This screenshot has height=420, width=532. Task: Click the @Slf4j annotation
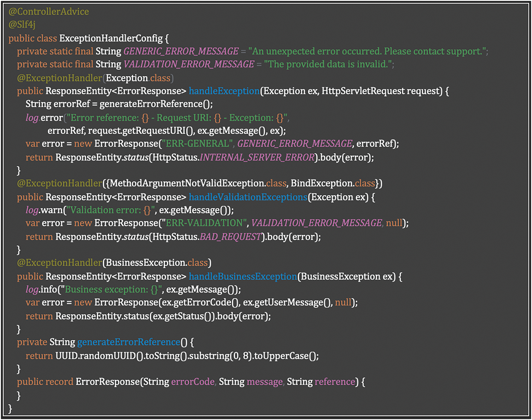(x=22, y=25)
